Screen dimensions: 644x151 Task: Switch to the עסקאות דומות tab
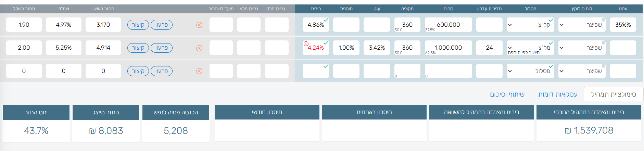click(x=558, y=95)
